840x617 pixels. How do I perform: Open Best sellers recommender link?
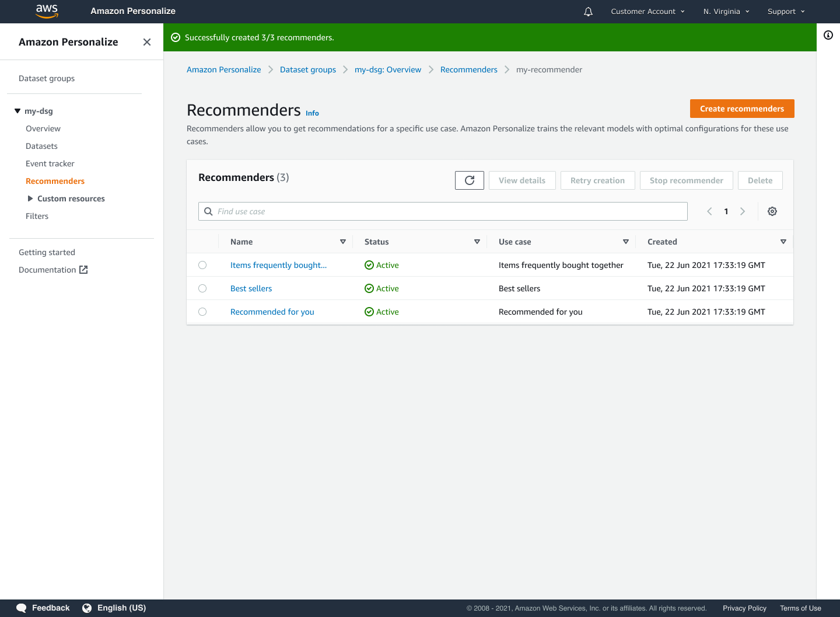coord(251,288)
